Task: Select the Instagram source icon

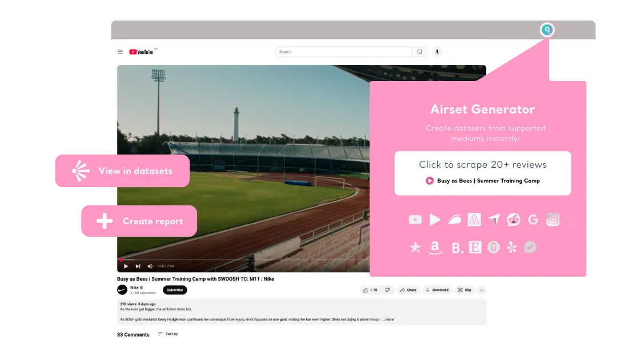Action: (x=552, y=220)
